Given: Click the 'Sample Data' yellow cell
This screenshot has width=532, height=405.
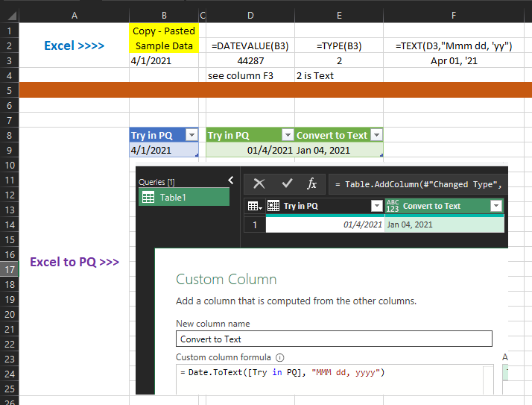Looking at the screenshot, I should tap(164, 45).
